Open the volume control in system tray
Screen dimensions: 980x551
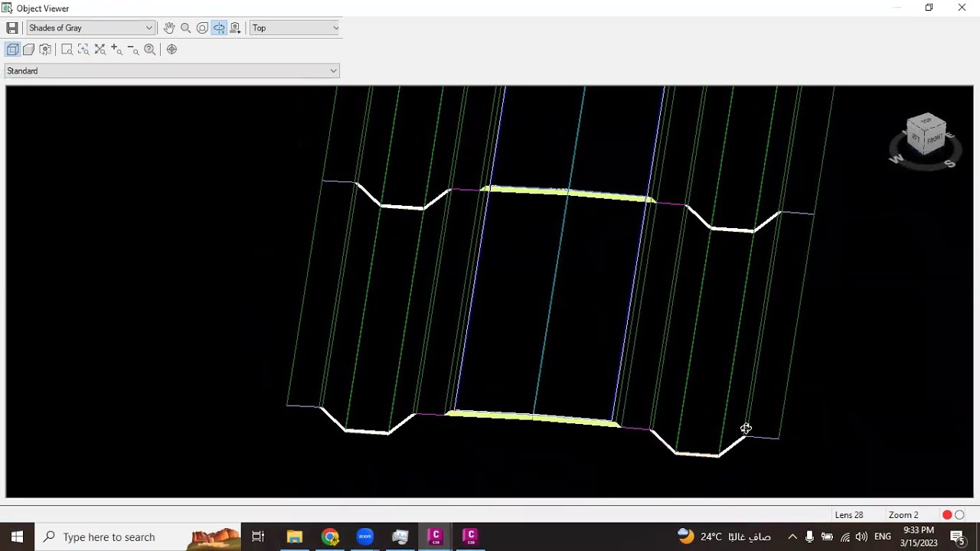861,537
